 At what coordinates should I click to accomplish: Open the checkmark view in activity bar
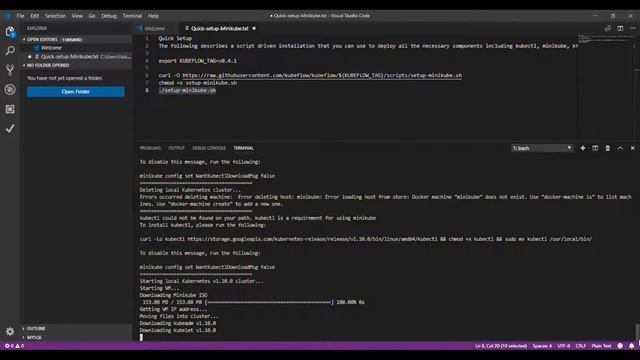tap(10, 129)
